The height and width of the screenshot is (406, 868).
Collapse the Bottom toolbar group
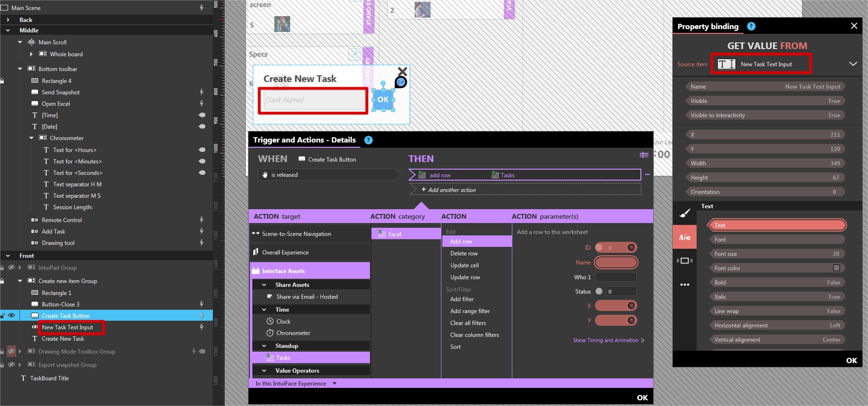pos(20,69)
